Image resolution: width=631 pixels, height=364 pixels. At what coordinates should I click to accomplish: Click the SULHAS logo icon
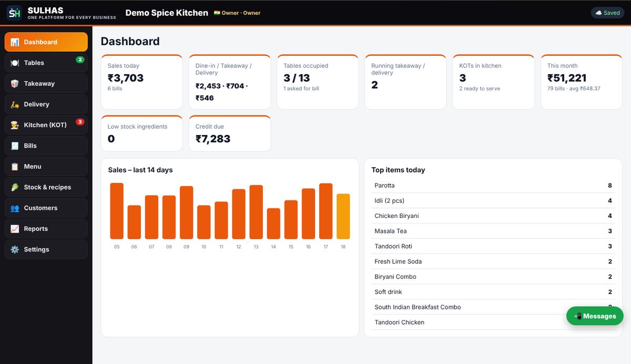point(14,13)
